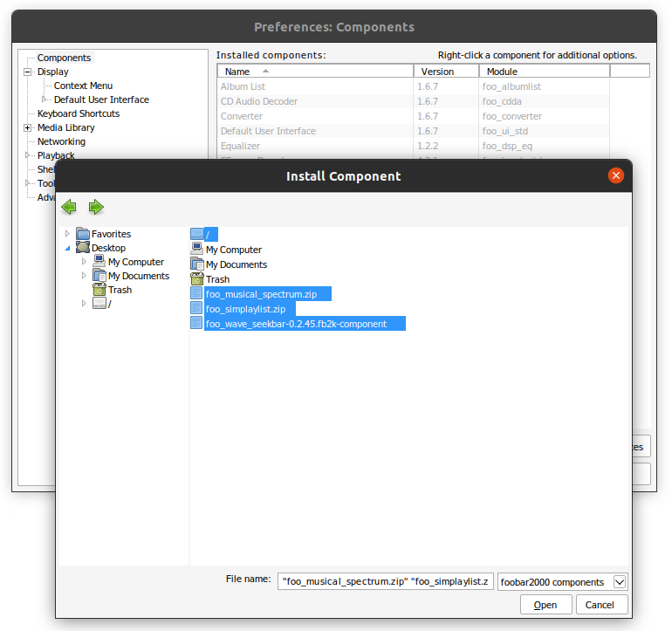Click the foo_simplaylist.zip file icon
Image resolution: width=672 pixels, height=631 pixels.
tap(196, 309)
